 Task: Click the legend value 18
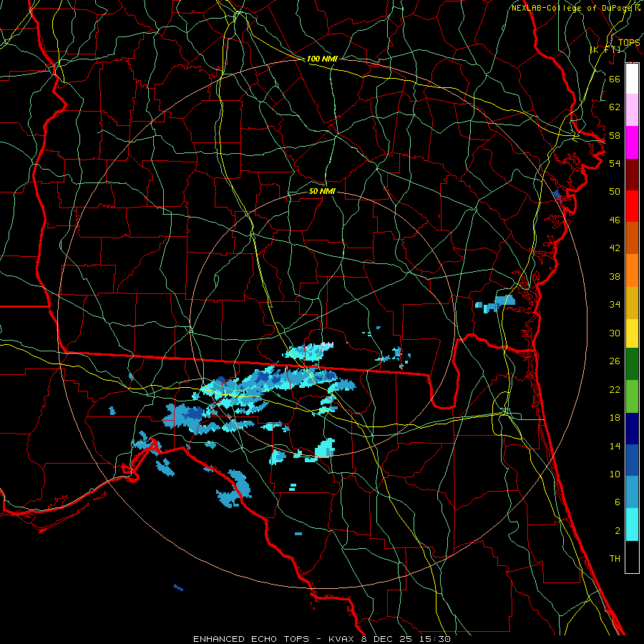coord(615,418)
